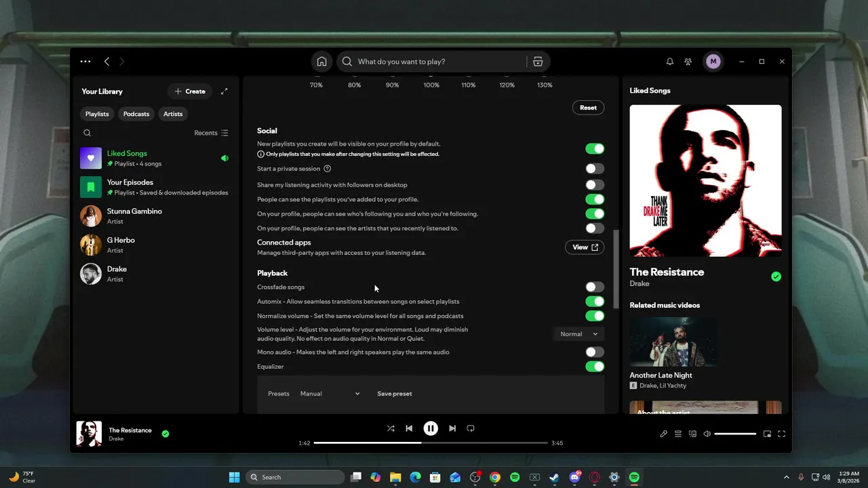Screen dimensions: 868x488
Task: View connected apps
Action: [585, 247]
